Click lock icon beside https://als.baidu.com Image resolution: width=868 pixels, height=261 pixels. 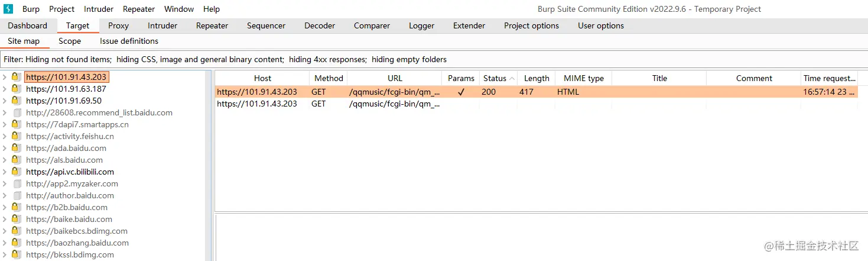click(16, 160)
